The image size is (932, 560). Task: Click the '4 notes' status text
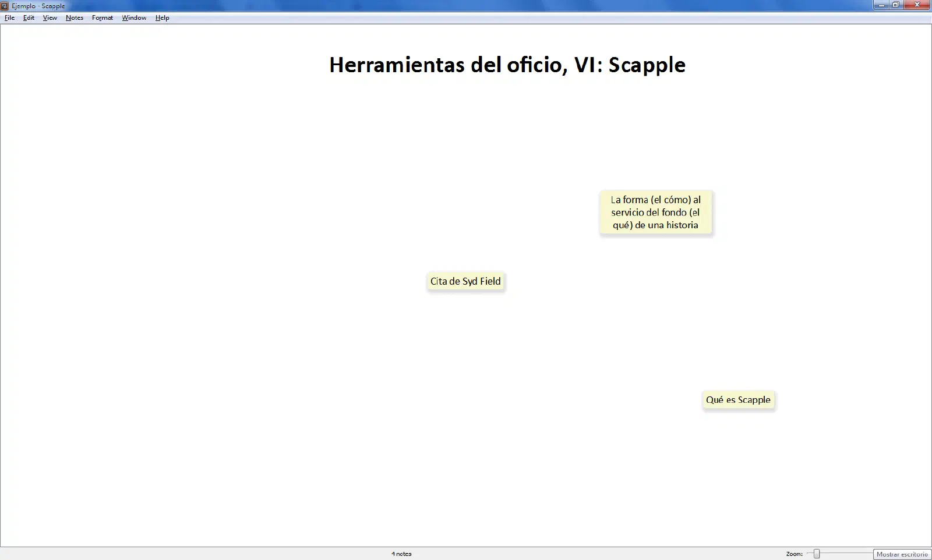[401, 554]
